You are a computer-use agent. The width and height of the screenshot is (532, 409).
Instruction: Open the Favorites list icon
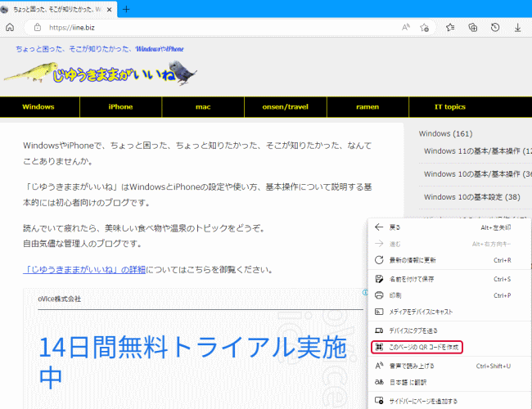[450, 28]
